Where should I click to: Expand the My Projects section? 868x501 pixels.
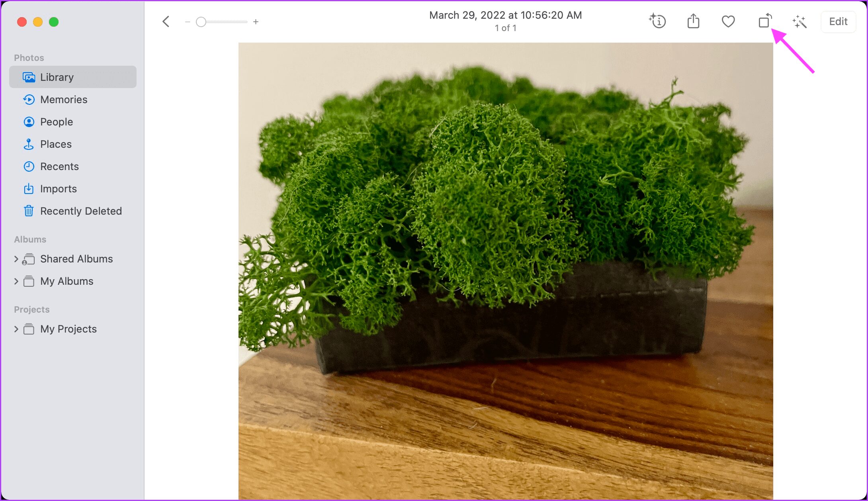point(16,329)
